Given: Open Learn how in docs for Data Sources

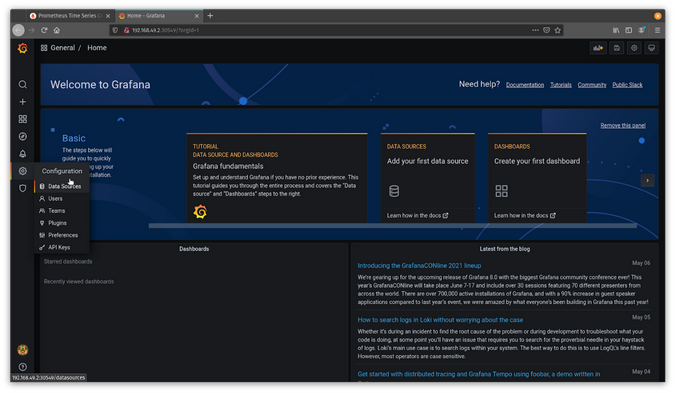Looking at the screenshot, I should (417, 215).
